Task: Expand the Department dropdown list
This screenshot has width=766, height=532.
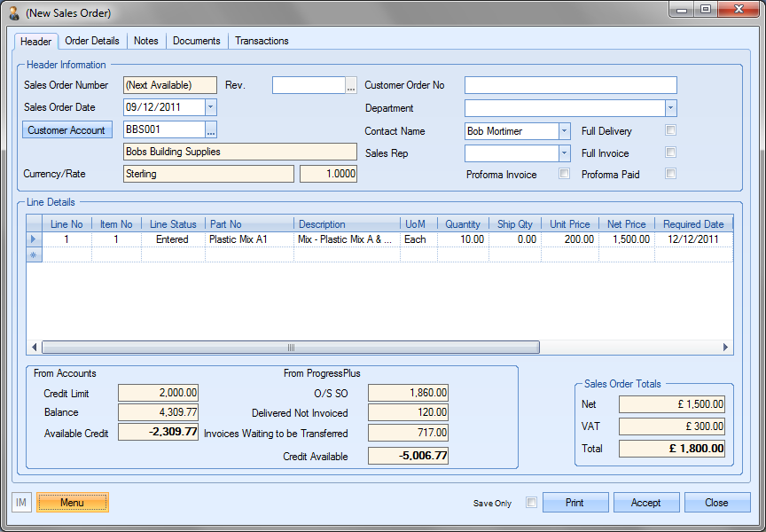Action: click(670, 108)
